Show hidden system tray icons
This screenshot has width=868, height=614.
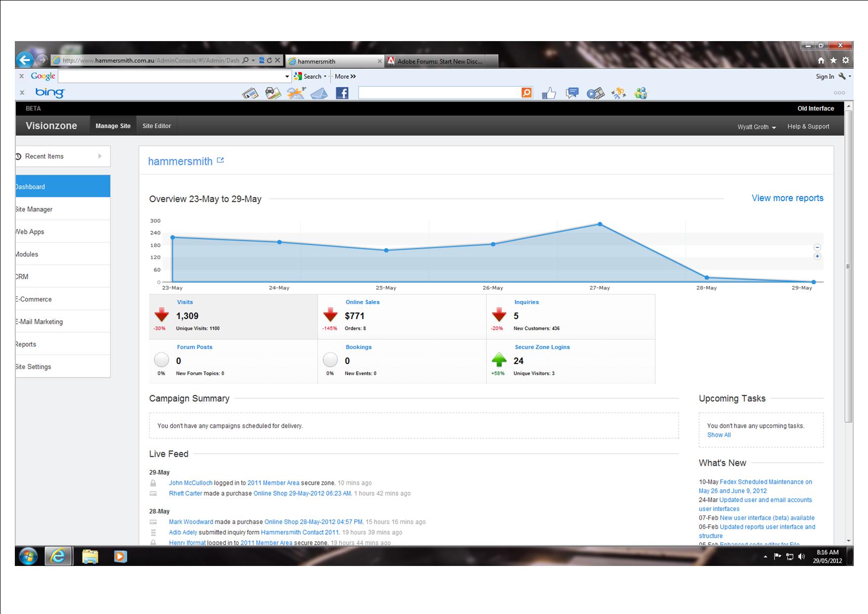(765, 557)
